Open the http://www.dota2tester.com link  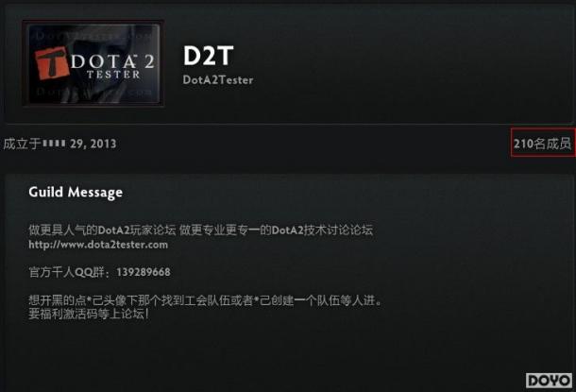point(98,245)
